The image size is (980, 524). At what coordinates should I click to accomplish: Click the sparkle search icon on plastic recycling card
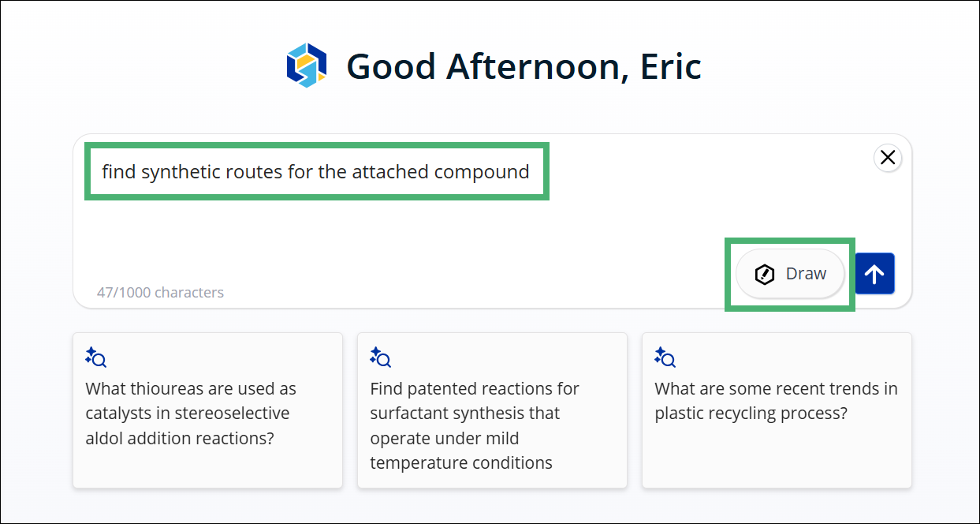pyautogui.click(x=665, y=357)
